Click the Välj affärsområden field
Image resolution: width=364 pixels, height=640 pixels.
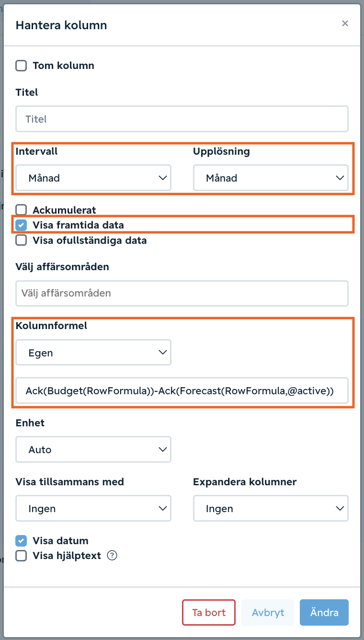[182, 293]
